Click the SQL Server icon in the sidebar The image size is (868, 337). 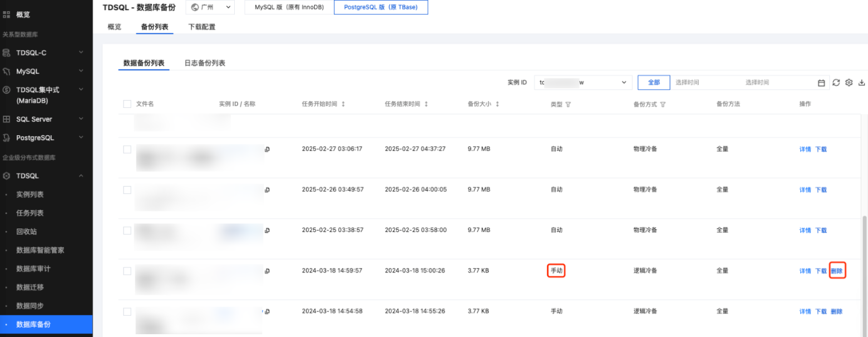[7, 119]
